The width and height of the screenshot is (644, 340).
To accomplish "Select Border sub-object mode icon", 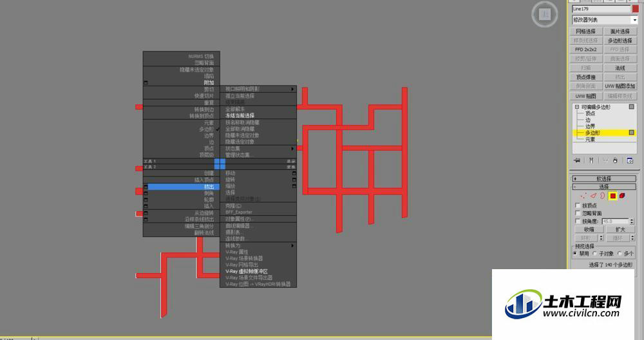I will 603,196.
